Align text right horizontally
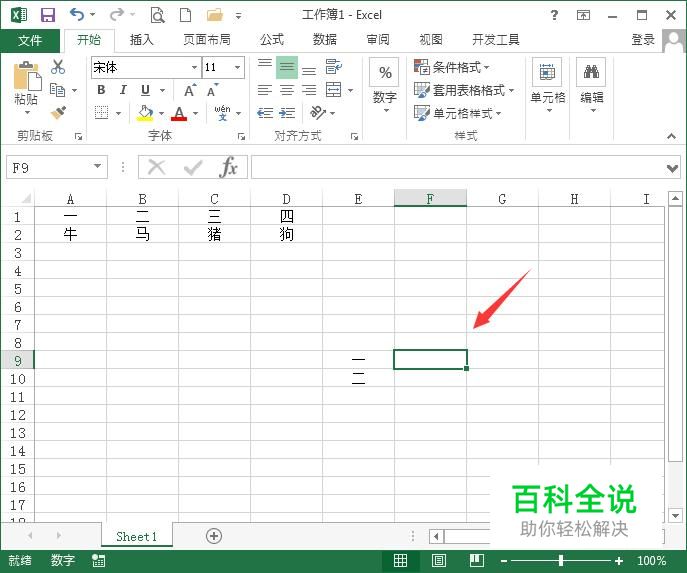 309,90
